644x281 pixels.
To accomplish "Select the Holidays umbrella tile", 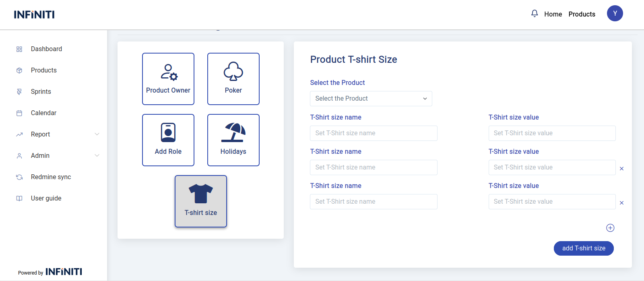I will point(233,140).
